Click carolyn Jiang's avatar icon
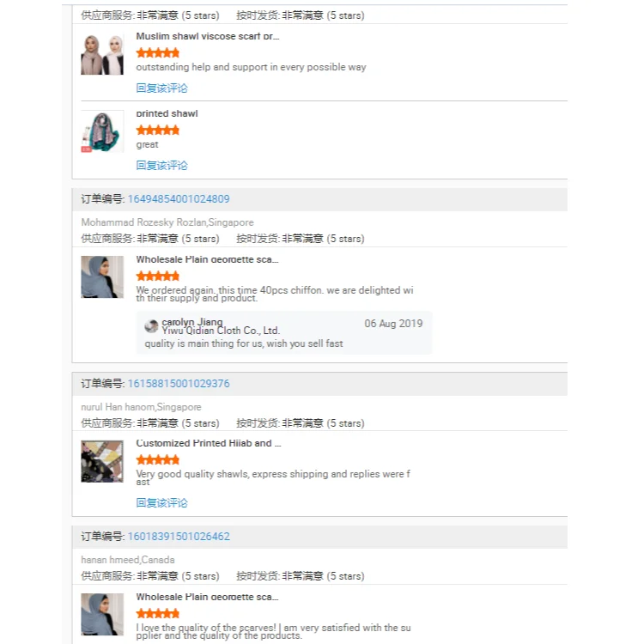 pyautogui.click(x=151, y=326)
